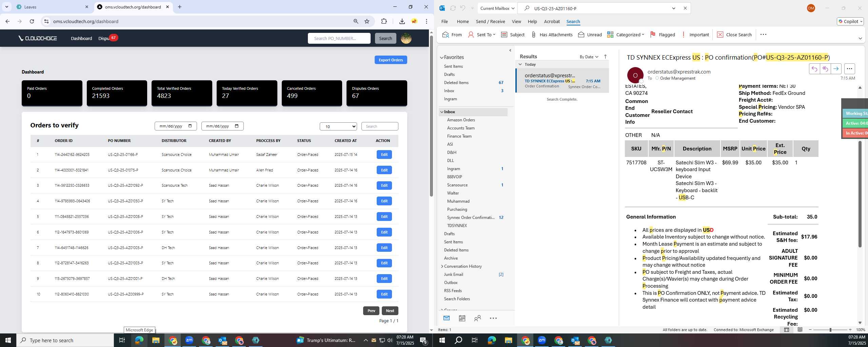This screenshot has height=347, width=868.
Task: Open By Date sort dropdown
Action: tap(589, 57)
